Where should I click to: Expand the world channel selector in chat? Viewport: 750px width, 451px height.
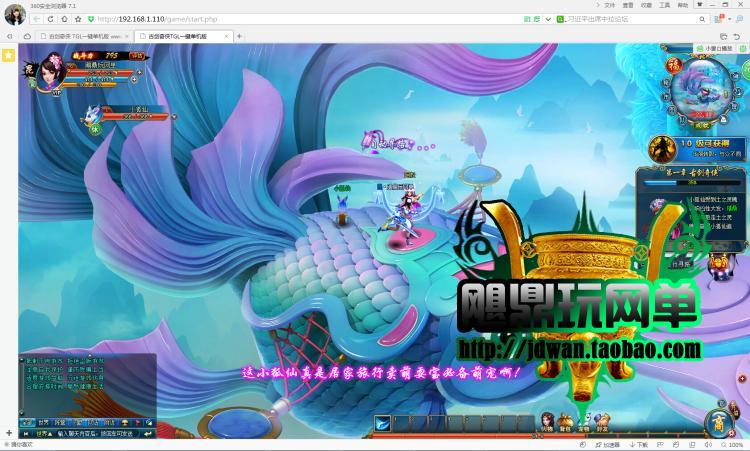[x=43, y=434]
